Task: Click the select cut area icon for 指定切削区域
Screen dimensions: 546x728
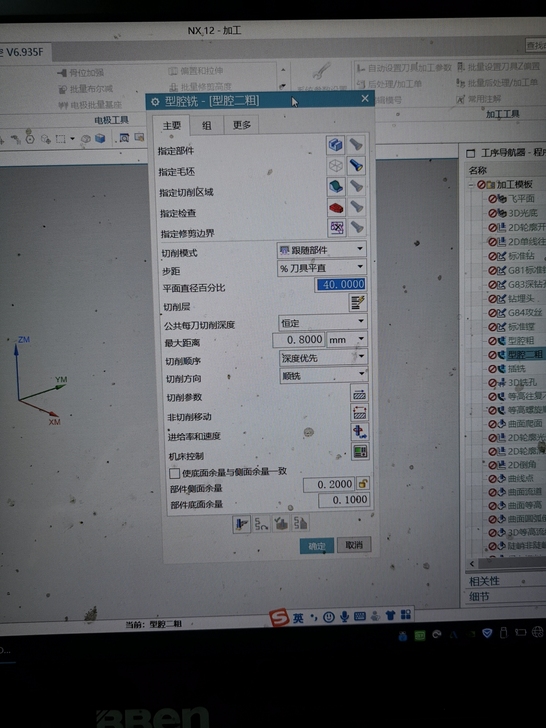Action: [336, 186]
